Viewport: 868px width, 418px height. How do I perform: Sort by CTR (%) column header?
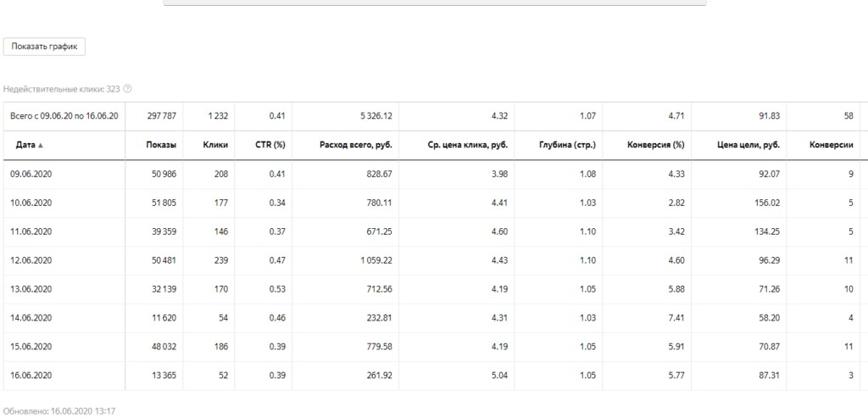(271, 145)
